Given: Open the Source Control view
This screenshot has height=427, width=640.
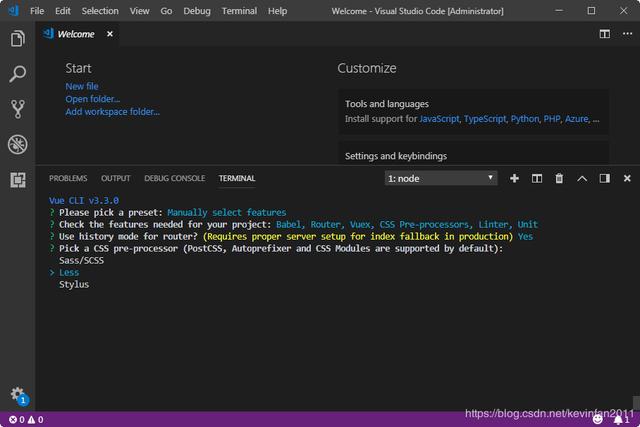Looking at the screenshot, I should [x=18, y=109].
